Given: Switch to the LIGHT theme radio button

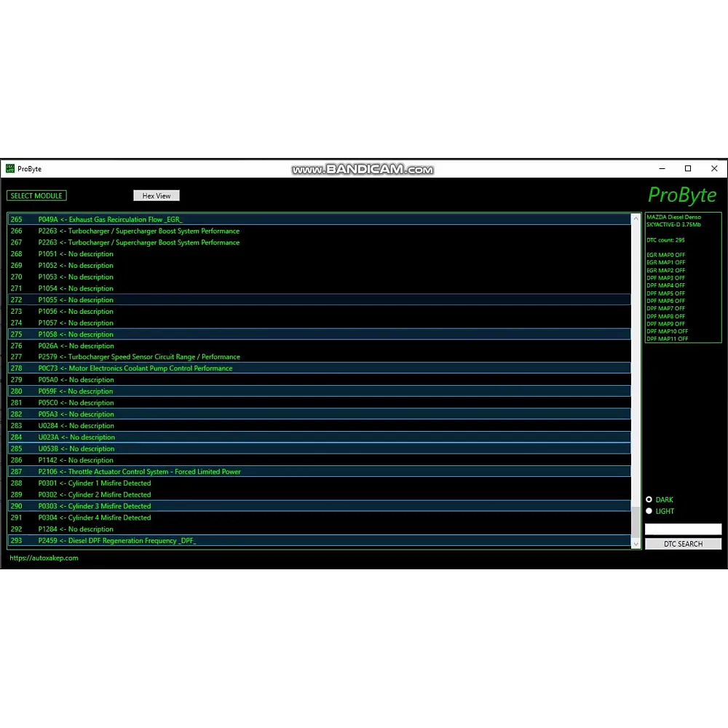Looking at the screenshot, I should 649,511.
